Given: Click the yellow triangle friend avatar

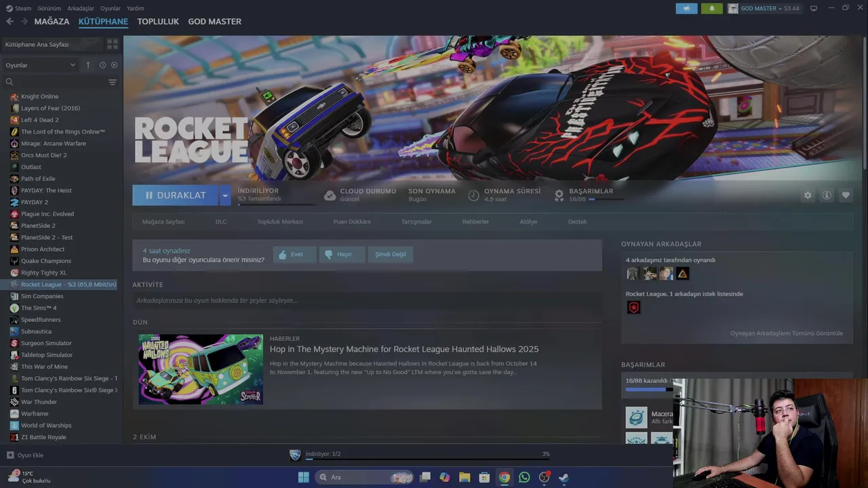Looking at the screenshot, I should [x=682, y=274].
